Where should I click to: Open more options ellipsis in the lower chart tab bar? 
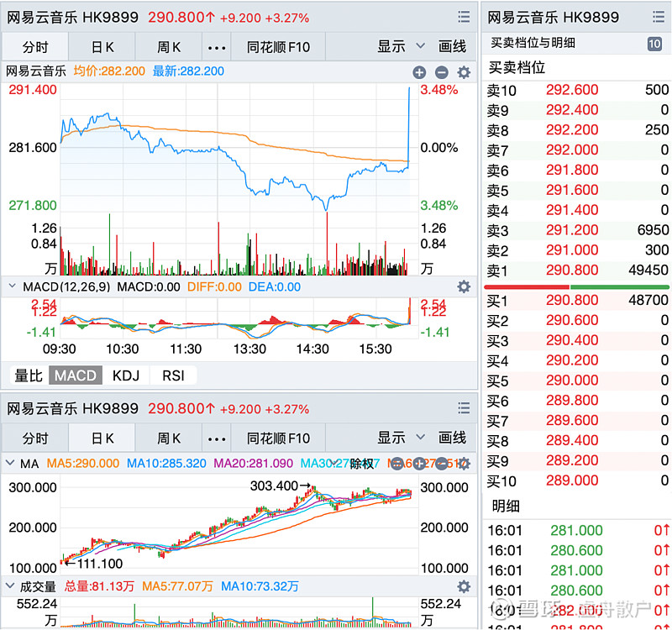point(217,438)
